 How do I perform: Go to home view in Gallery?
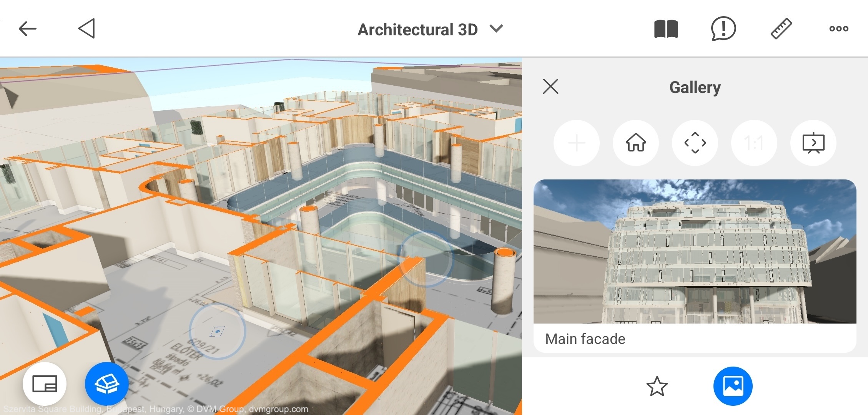click(x=635, y=143)
